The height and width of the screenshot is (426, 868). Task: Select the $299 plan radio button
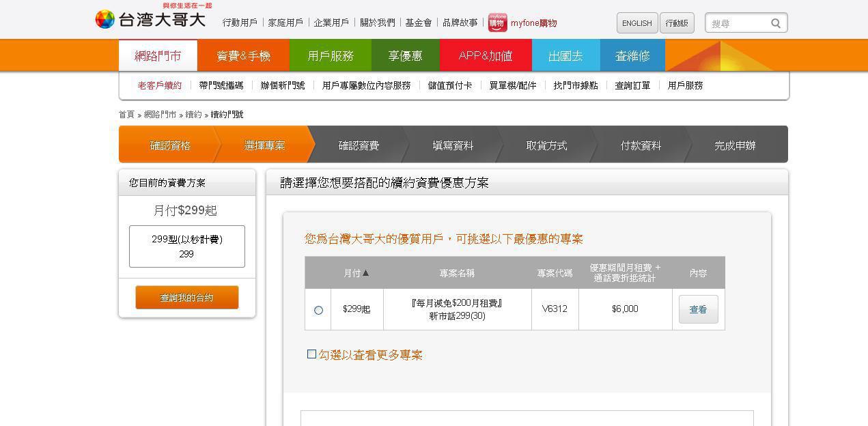tap(318, 310)
